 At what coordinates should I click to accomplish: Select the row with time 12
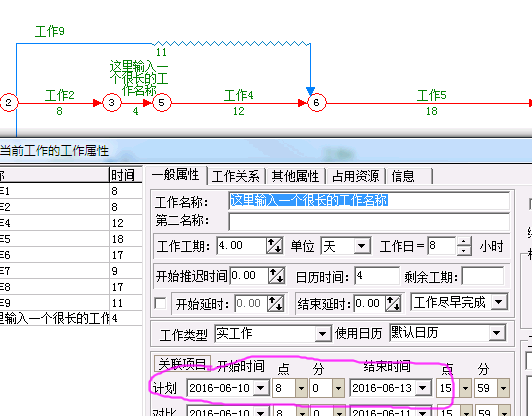72,223
